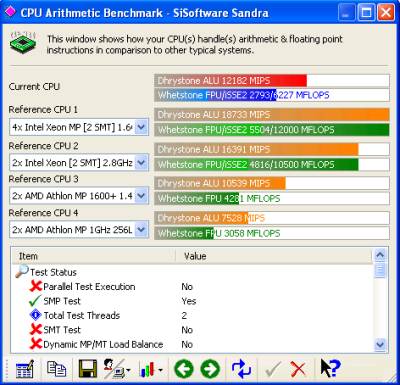Image resolution: width=400 pixels, height=385 pixels.
Task: Click Dhrystone ALU 10539 MIPS bar
Action: click(x=272, y=183)
